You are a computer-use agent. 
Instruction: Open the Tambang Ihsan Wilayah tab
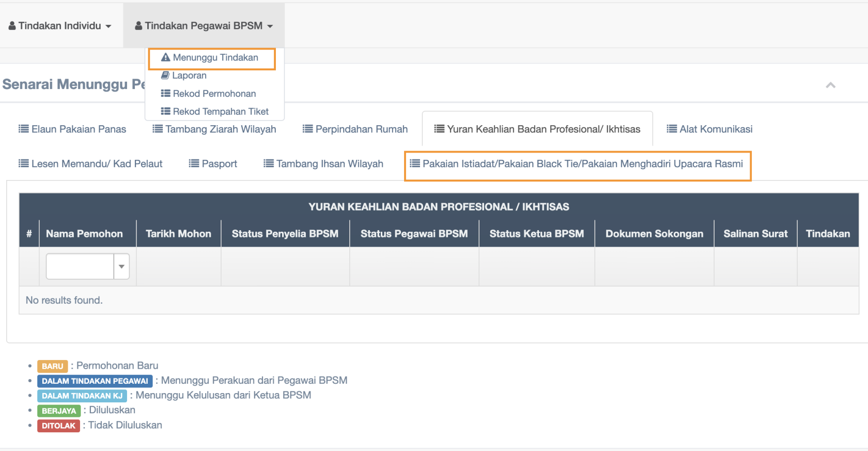323,164
